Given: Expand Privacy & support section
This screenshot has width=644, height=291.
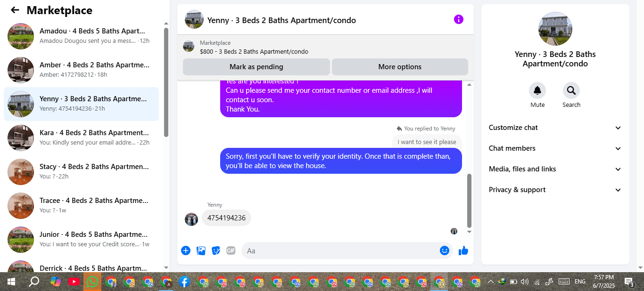Looking at the screenshot, I should pos(555,190).
